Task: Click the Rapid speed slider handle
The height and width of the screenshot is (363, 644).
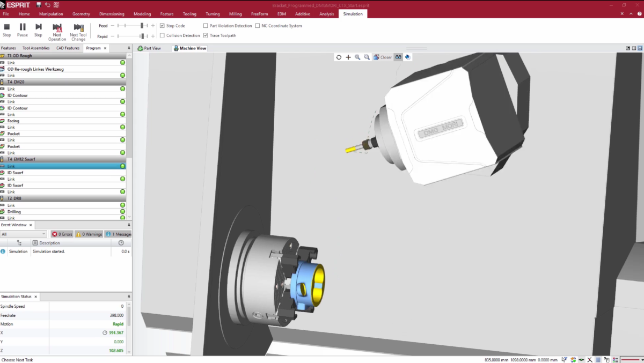Action: (x=143, y=36)
